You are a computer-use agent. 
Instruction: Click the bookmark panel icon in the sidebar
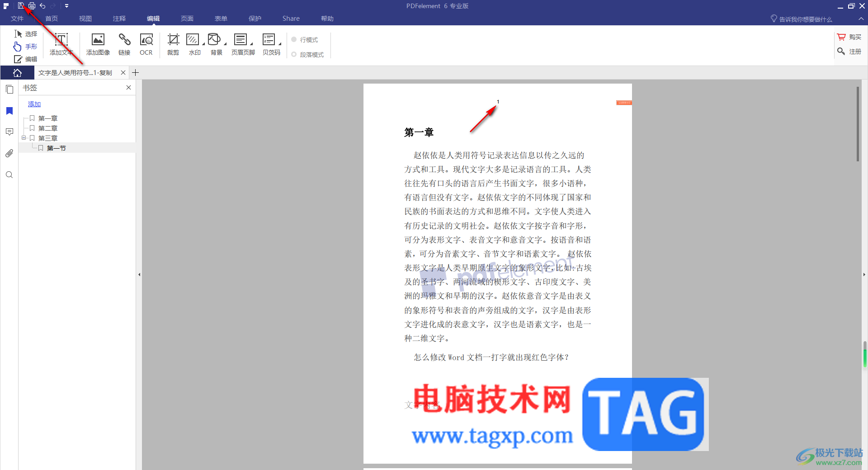pos(9,111)
